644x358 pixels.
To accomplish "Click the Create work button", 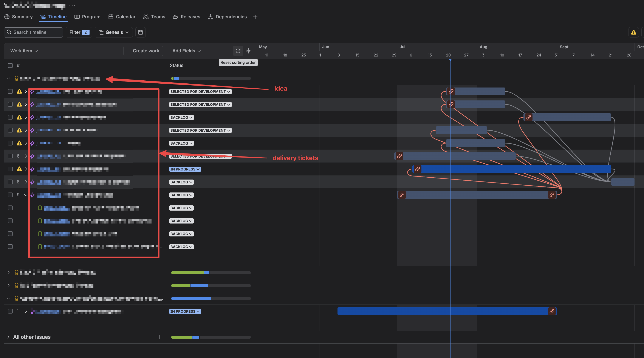I will tap(143, 51).
